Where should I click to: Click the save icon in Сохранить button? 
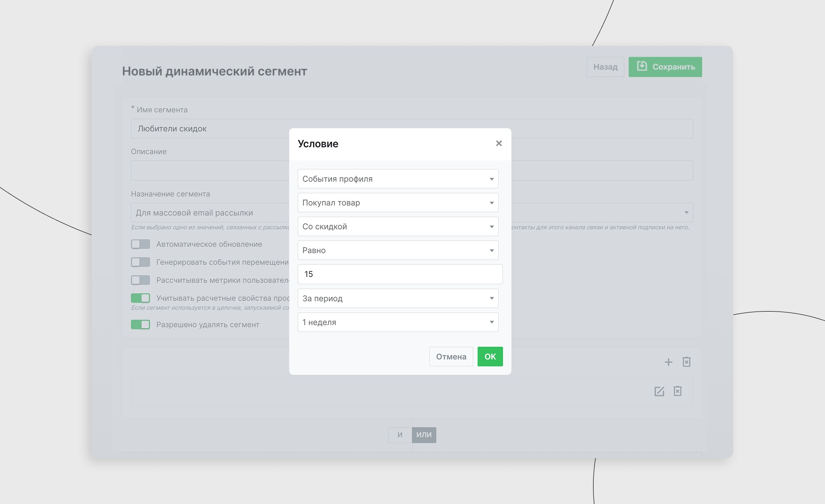(642, 66)
